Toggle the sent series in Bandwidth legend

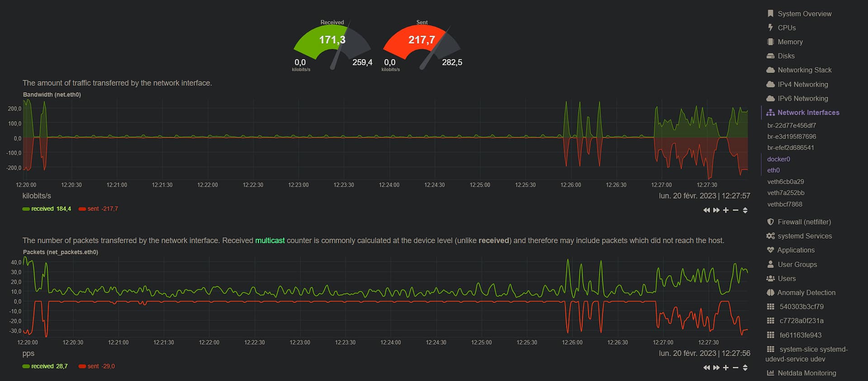[98, 209]
